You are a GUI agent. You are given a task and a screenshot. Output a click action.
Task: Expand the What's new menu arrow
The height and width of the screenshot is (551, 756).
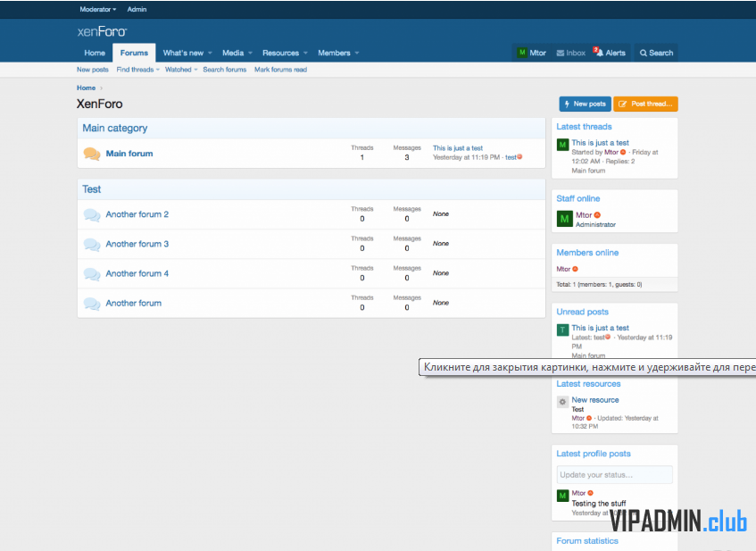coord(210,53)
